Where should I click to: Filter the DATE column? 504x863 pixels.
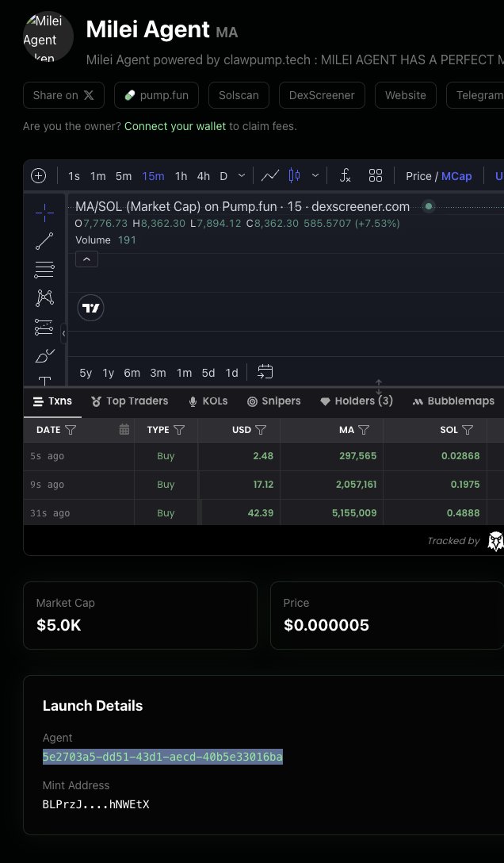click(x=71, y=430)
